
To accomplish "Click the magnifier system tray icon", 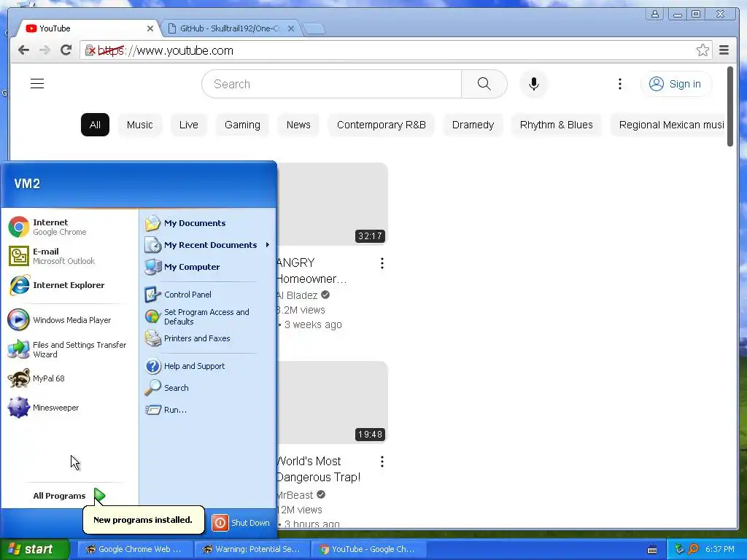I will (693, 549).
